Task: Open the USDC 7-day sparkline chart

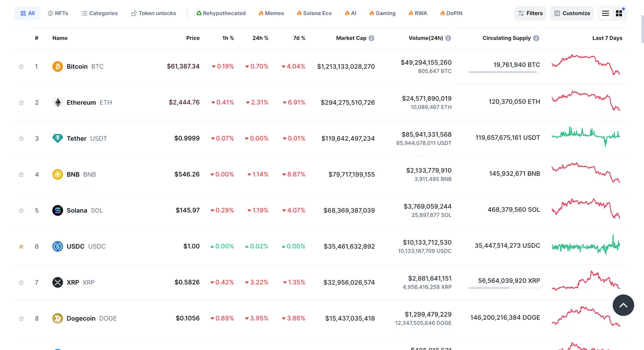Action: [586, 245]
